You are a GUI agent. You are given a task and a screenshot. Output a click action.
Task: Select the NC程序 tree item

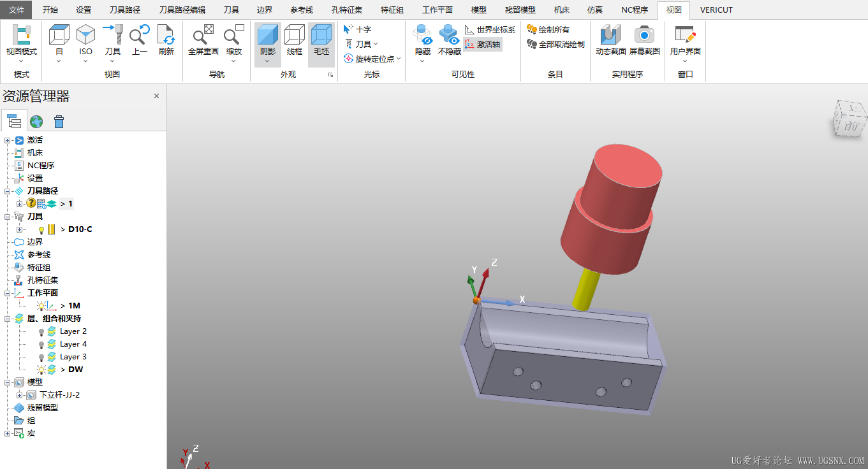41,166
